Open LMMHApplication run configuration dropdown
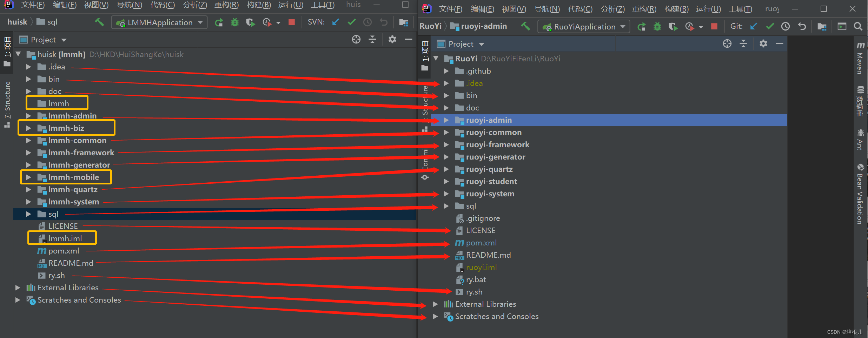 click(x=159, y=22)
